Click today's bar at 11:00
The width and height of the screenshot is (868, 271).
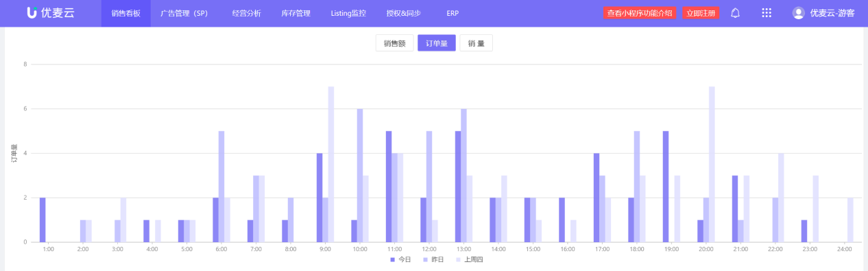click(389, 186)
